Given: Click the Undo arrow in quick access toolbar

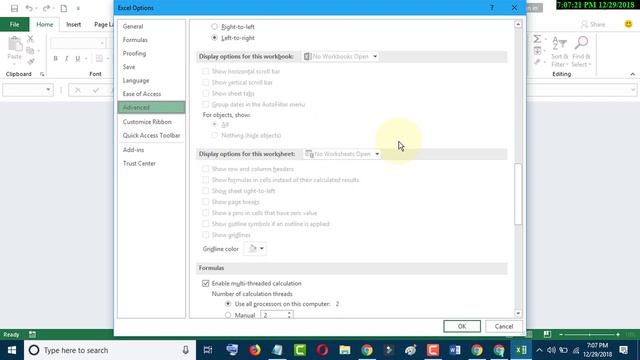Looking at the screenshot, I should pos(28,8).
